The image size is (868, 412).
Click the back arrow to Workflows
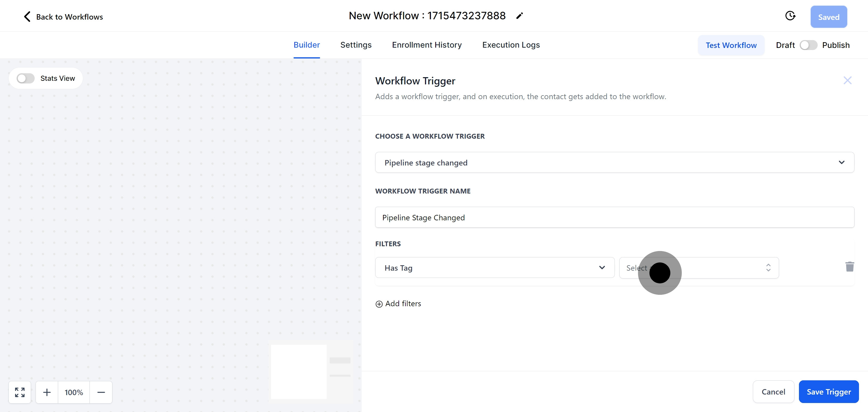point(27,17)
